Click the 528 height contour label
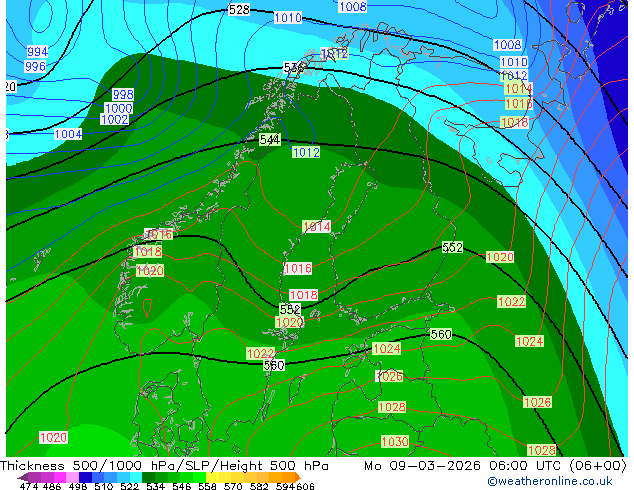The image size is (634, 490). [x=239, y=9]
